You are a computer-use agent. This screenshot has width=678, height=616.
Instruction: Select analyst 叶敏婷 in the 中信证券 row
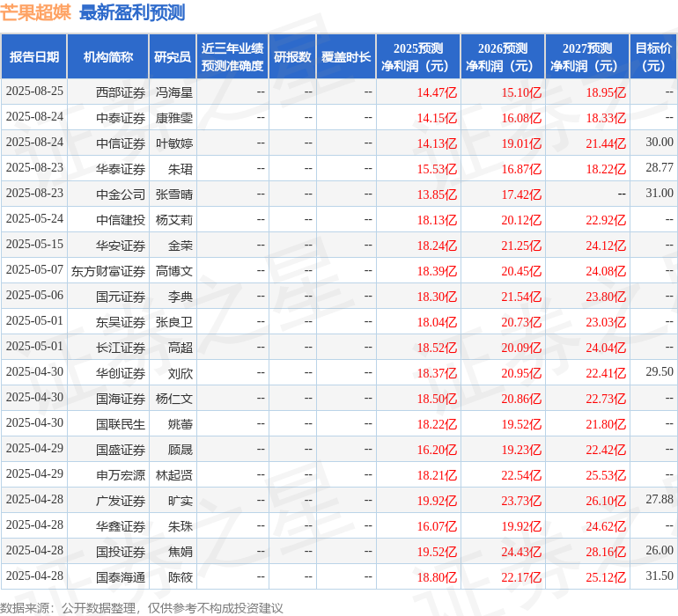174,143
